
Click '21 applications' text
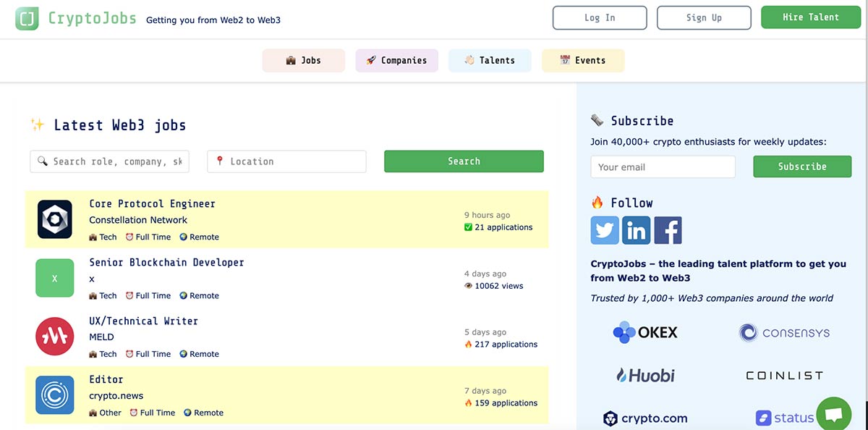503,227
